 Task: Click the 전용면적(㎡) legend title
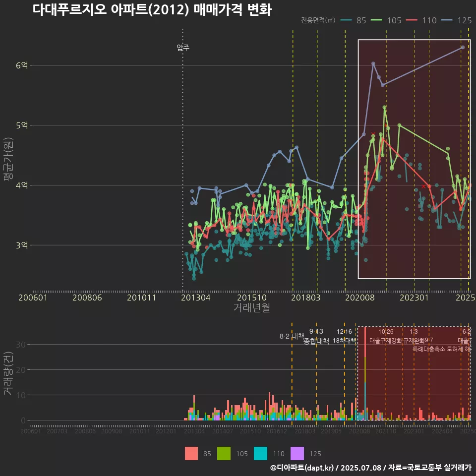click(318, 20)
